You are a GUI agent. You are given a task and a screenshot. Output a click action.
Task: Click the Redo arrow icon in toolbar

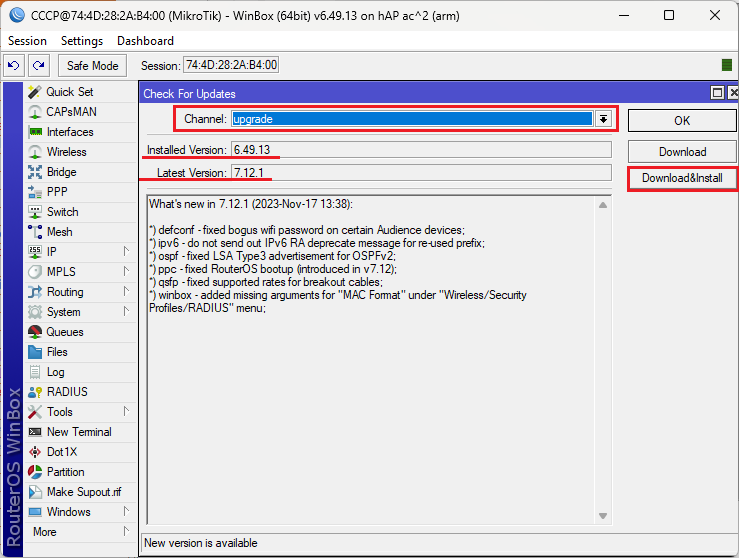39,65
